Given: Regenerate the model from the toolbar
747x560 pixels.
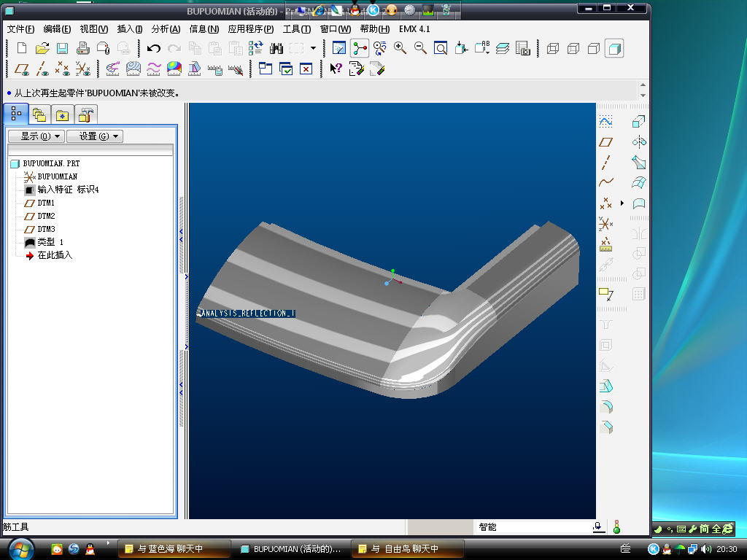Looking at the screenshot, I should pyautogui.click(x=256, y=48).
